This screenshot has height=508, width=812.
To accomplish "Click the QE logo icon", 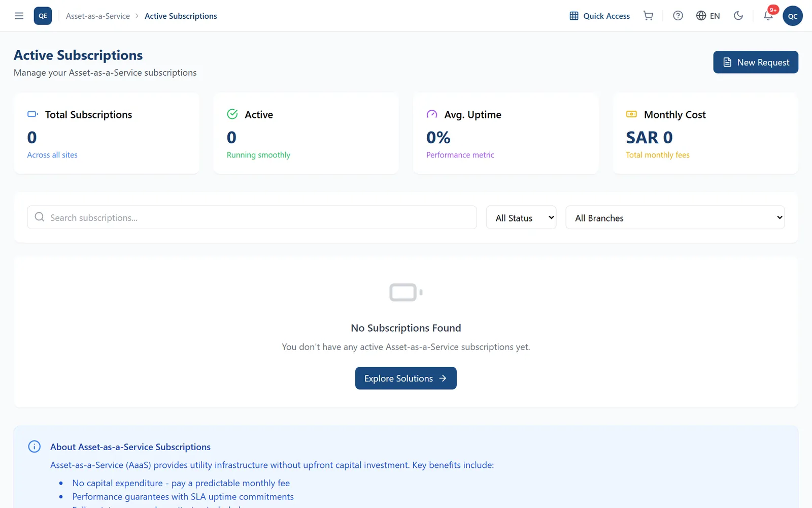I will [43, 16].
